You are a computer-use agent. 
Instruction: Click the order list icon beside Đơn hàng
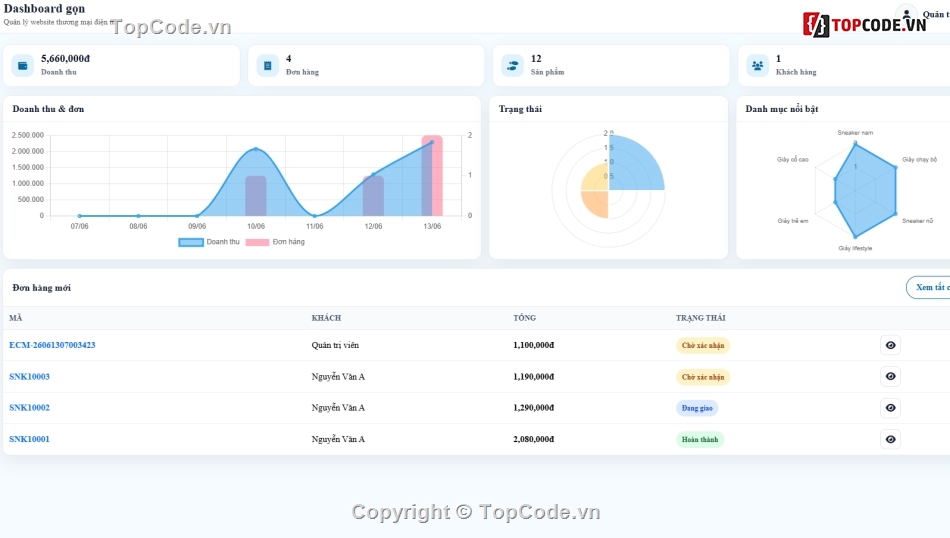pyautogui.click(x=267, y=65)
